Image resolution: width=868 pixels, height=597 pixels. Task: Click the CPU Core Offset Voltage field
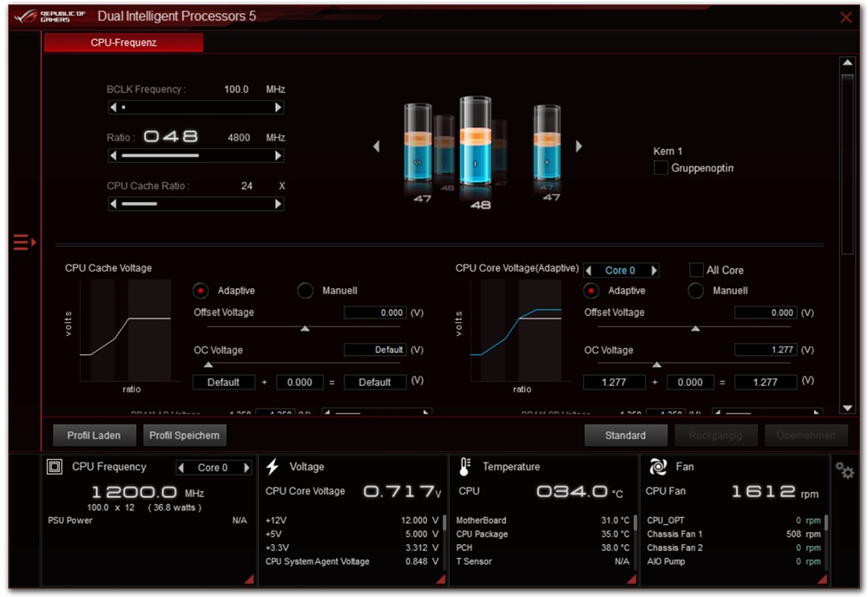765,312
